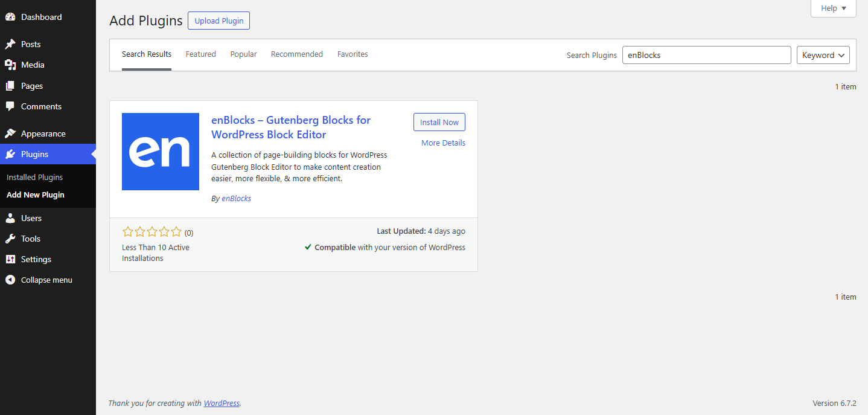The height and width of the screenshot is (415, 868).
Task: Click the Add Plugins page heading
Action: [146, 21]
